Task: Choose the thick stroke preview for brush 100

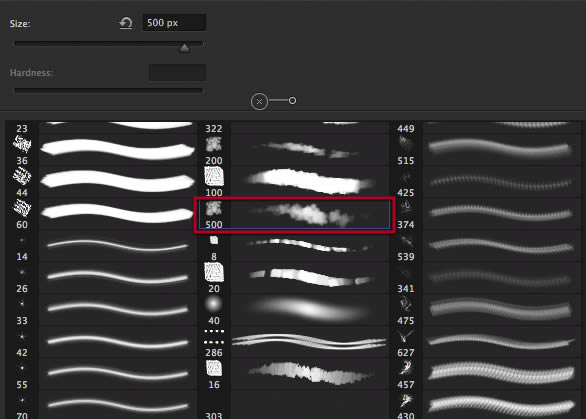Action: click(310, 181)
